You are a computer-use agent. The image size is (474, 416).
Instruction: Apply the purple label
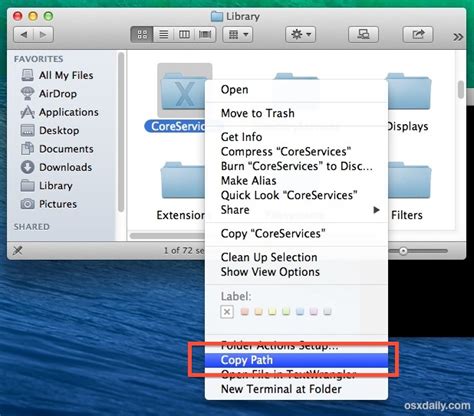[x=314, y=312]
